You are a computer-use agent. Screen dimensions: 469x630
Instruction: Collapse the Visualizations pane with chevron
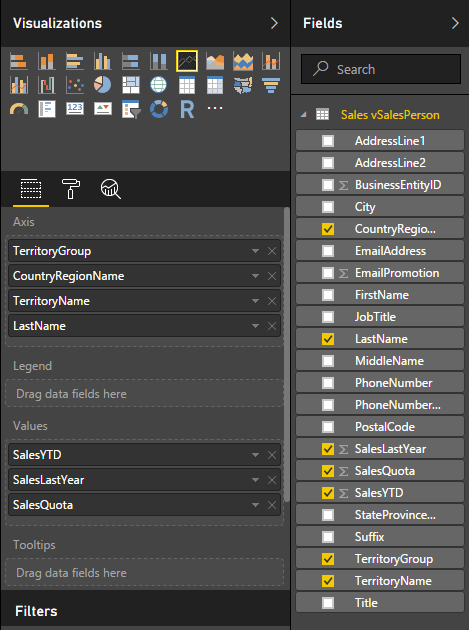(274, 23)
